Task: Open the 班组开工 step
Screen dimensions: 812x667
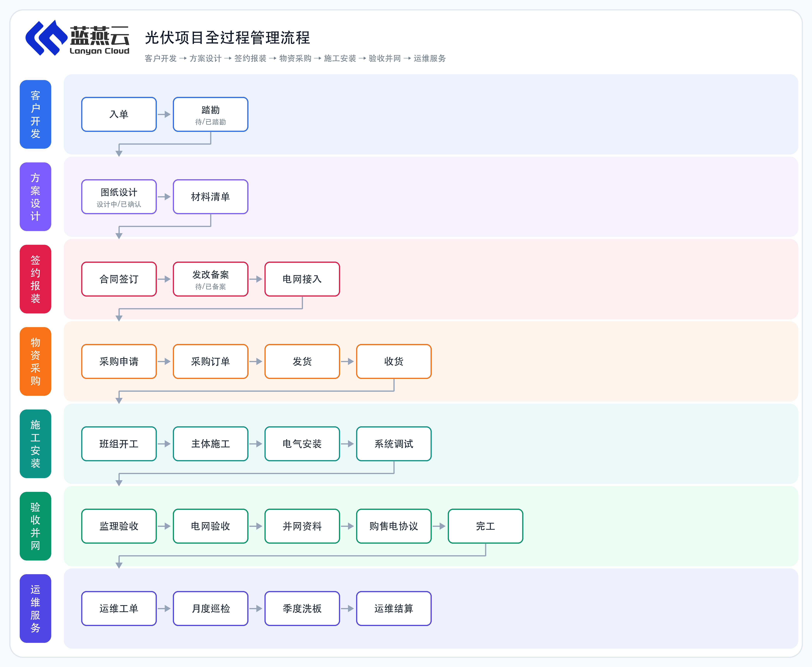Action: pyautogui.click(x=119, y=444)
